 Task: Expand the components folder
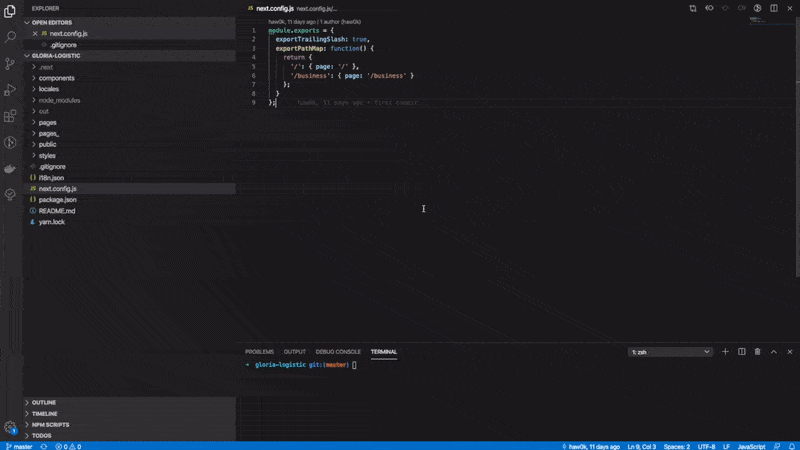[129, 78]
